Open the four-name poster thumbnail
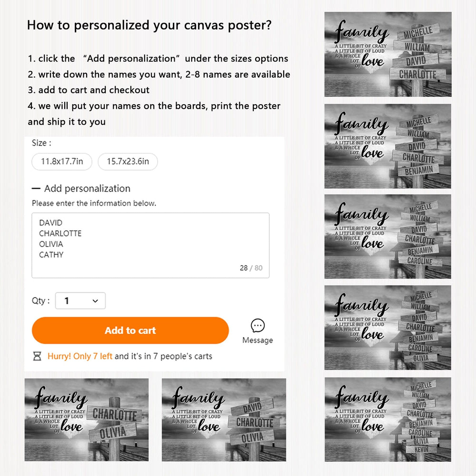This screenshot has width=476, height=476. point(387,54)
